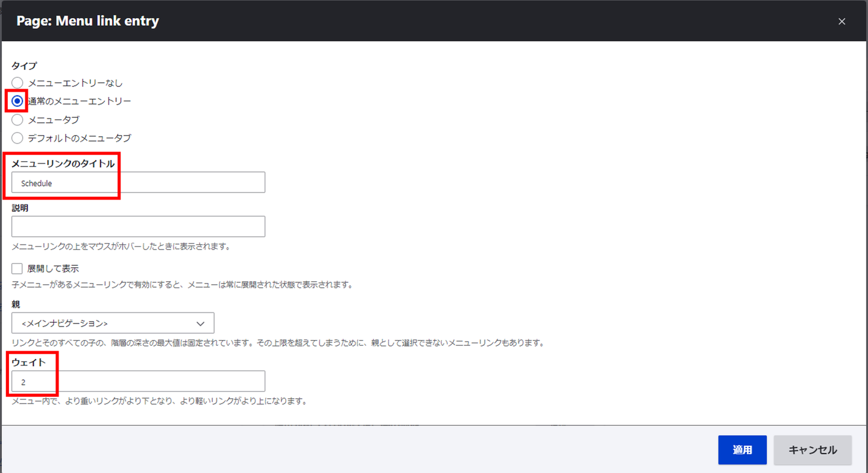Enable the '展開して表示' checkbox

coord(17,268)
